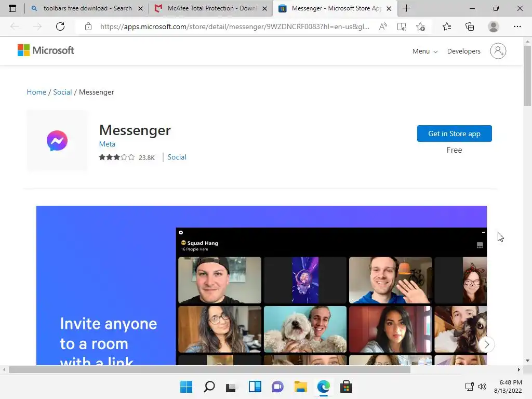Click the sign-in account icon
This screenshot has width=532, height=399.
point(498,51)
